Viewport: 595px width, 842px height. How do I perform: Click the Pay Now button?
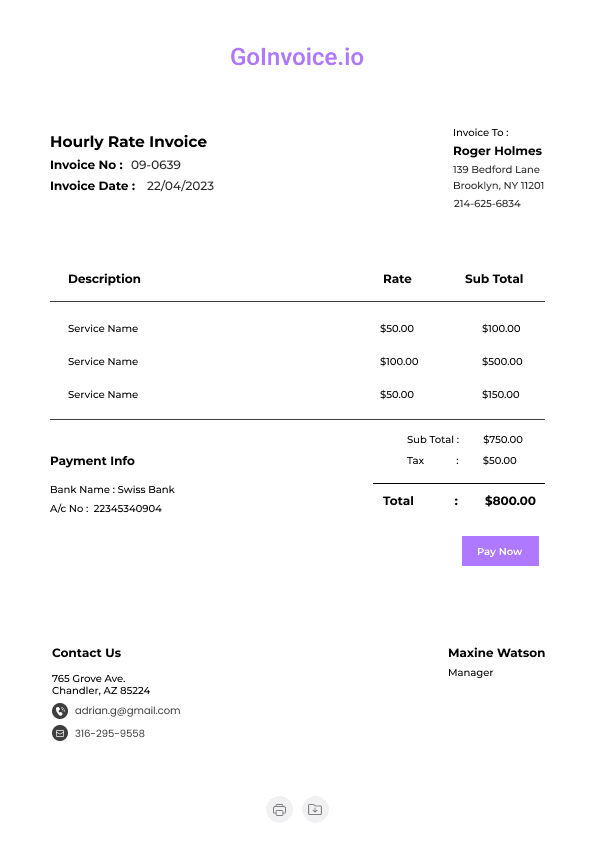point(500,551)
